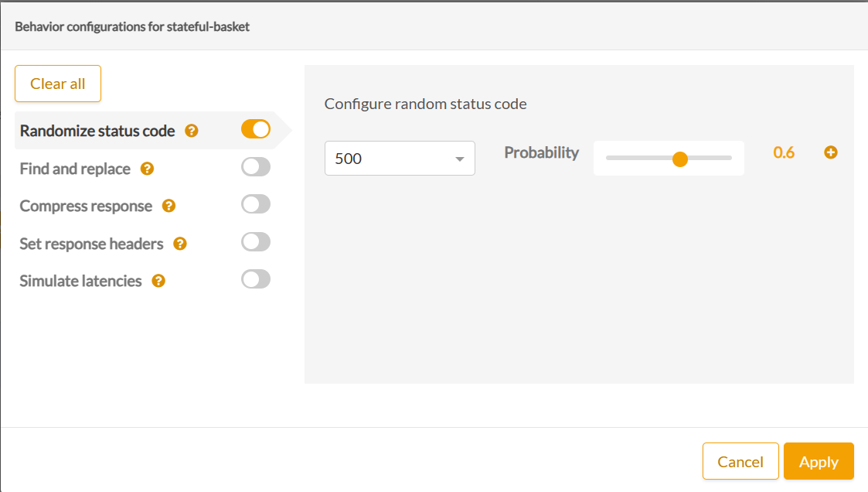Click the Apply button
The image size is (868, 492).
click(x=819, y=462)
